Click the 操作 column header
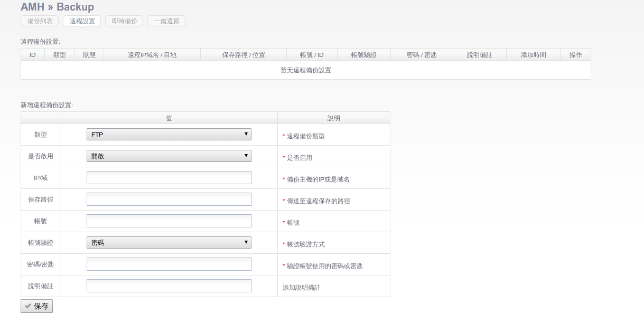This screenshot has width=644, height=324. (x=575, y=55)
